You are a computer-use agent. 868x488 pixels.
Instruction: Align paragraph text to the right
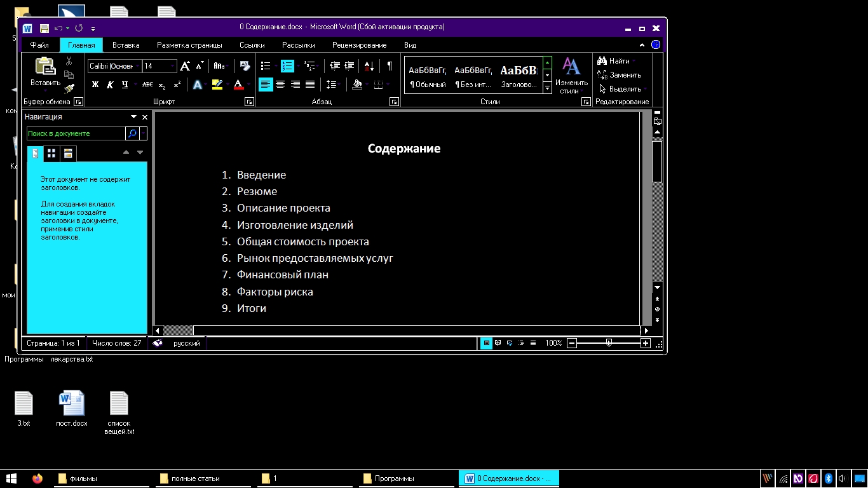295,85
